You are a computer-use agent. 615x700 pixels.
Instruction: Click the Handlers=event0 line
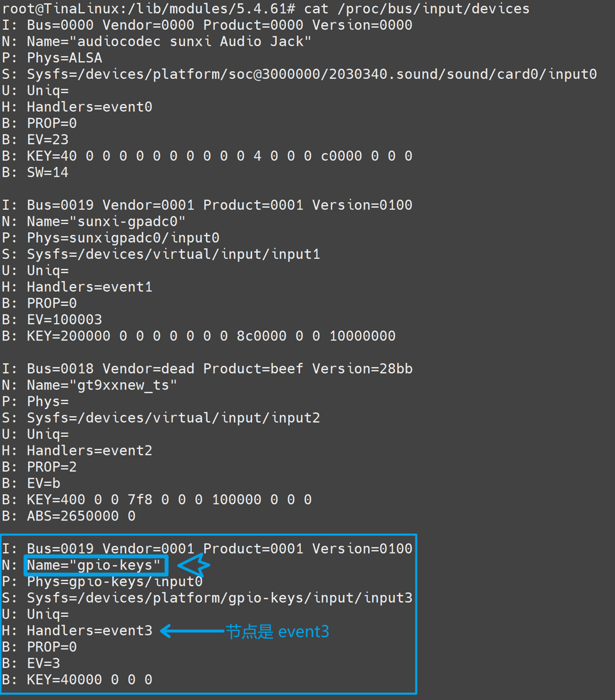click(77, 107)
